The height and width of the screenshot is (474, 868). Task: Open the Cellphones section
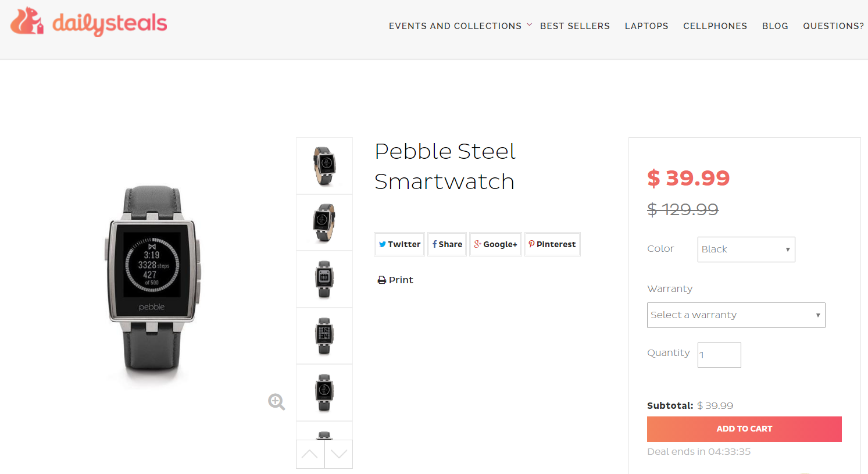(x=715, y=26)
